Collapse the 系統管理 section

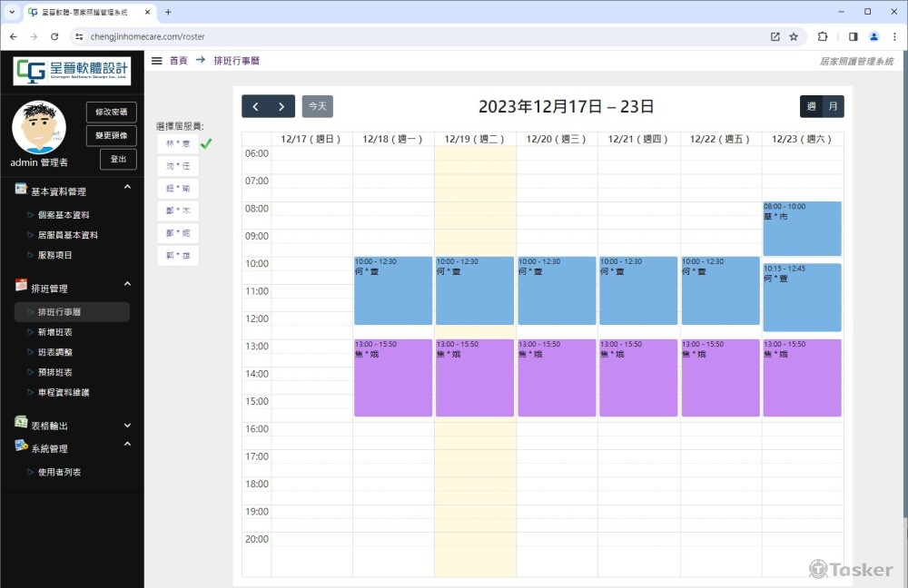(x=127, y=444)
